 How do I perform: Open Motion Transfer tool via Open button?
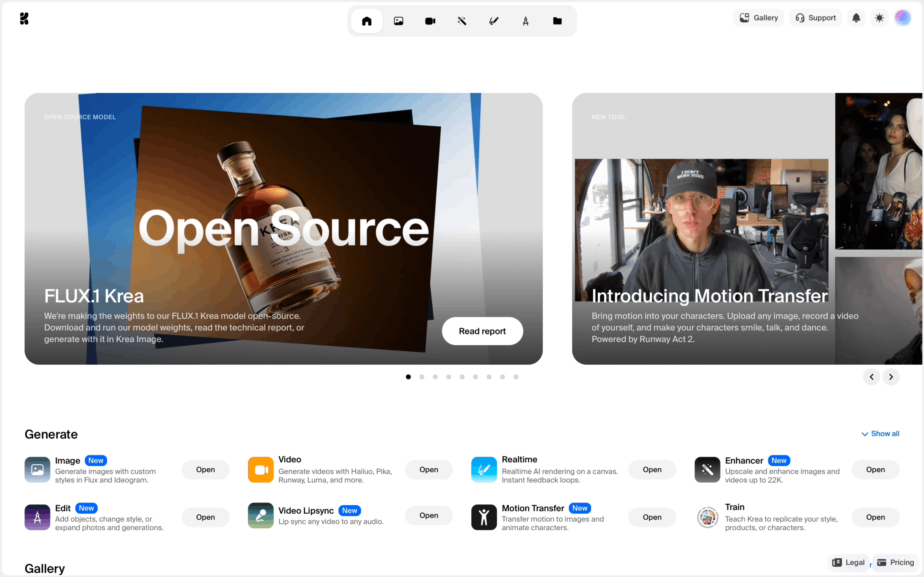(652, 517)
